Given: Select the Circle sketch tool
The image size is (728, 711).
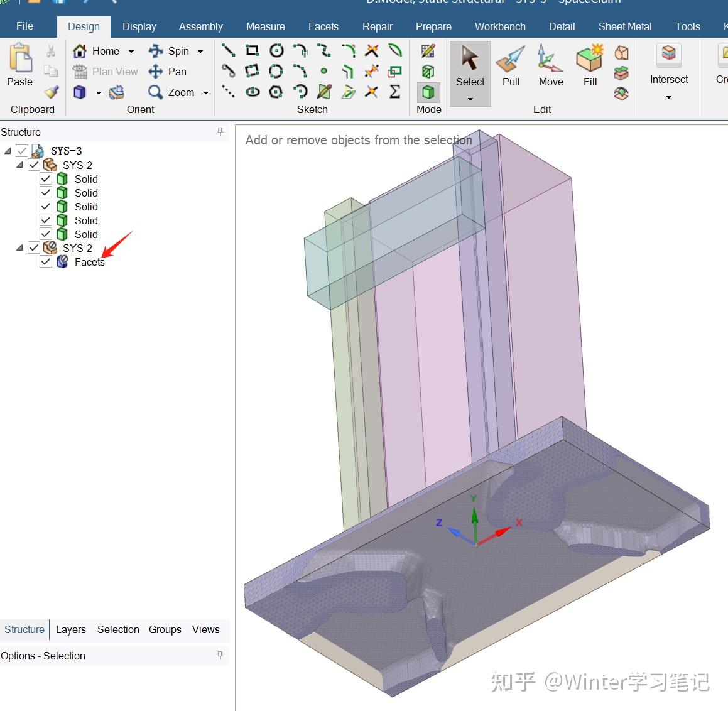Looking at the screenshot, I should 276,50.
